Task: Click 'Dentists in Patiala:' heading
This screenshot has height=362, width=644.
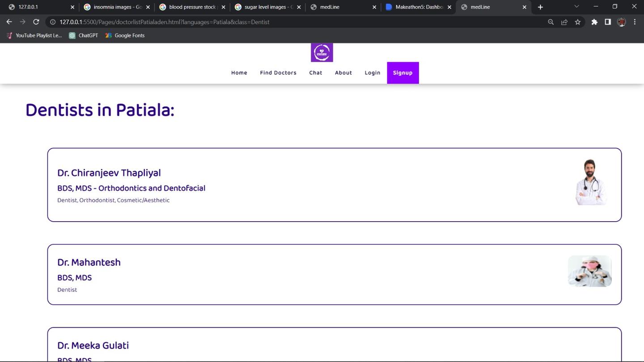Action: point(100,110)
